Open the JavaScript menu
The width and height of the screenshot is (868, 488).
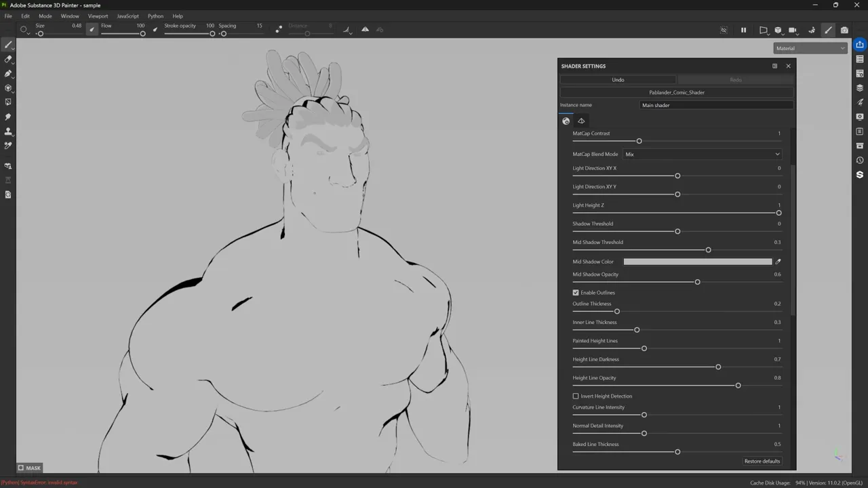127,16
